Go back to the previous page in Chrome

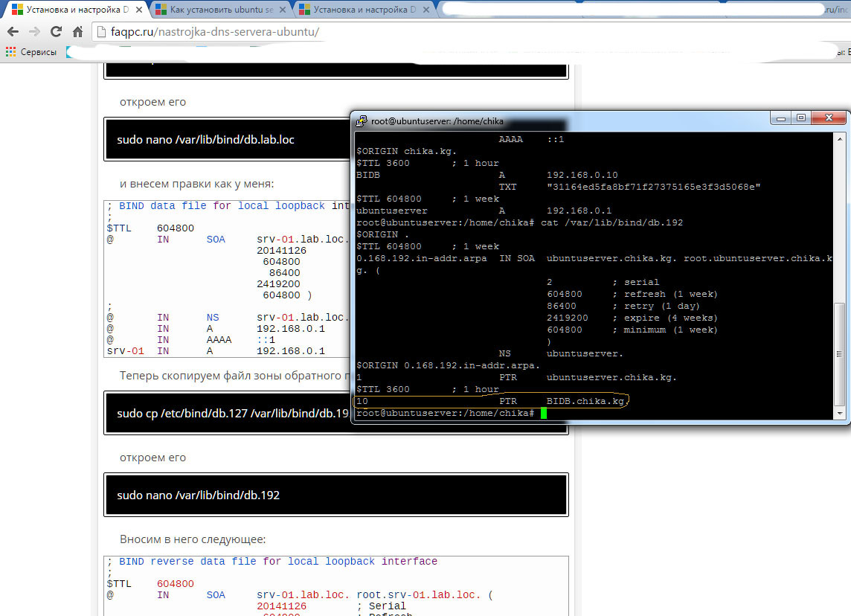13,31
